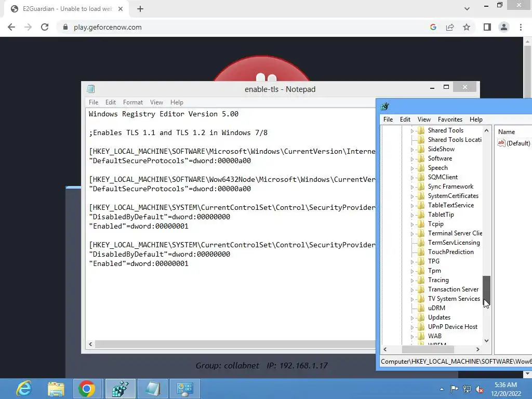Open Internet Explorer from taskbar
The image size is (532, 399).
click(24, 389)
